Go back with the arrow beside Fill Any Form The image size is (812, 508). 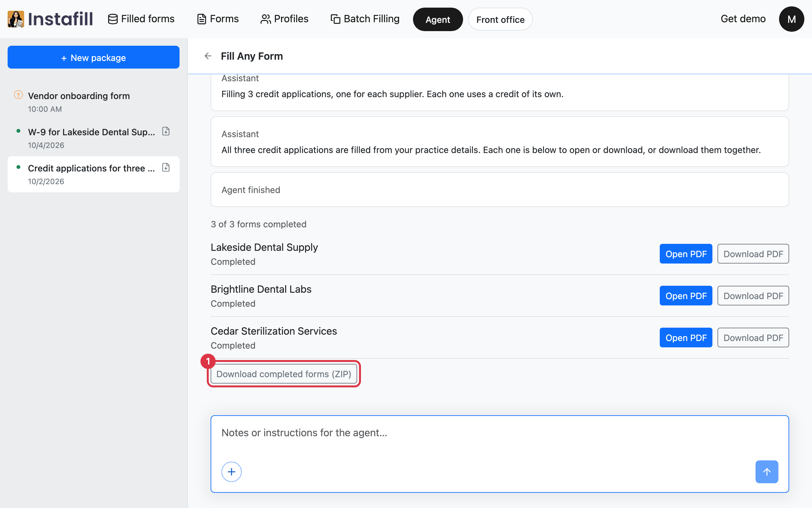tap(208, 56)
